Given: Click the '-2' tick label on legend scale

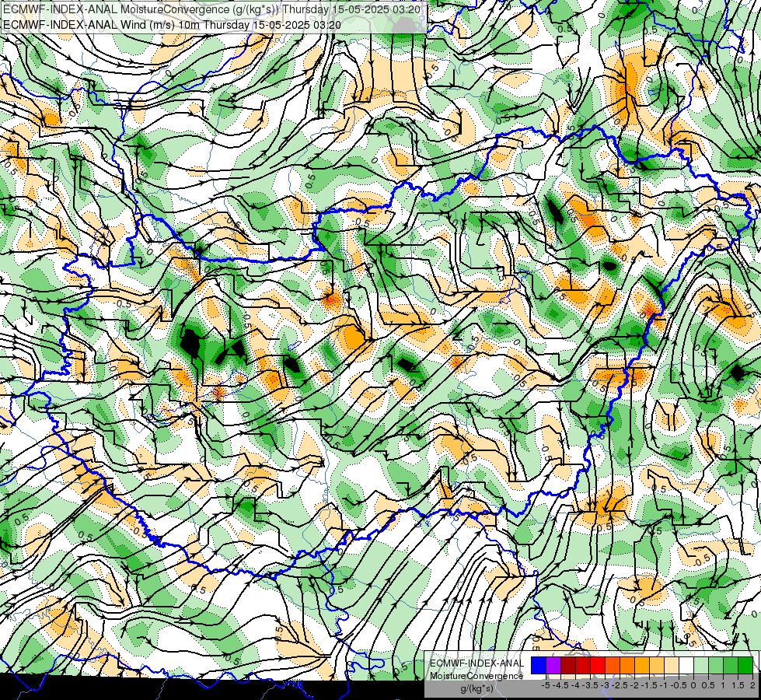Looking at the screenshot, I should [x=634, y=685].
